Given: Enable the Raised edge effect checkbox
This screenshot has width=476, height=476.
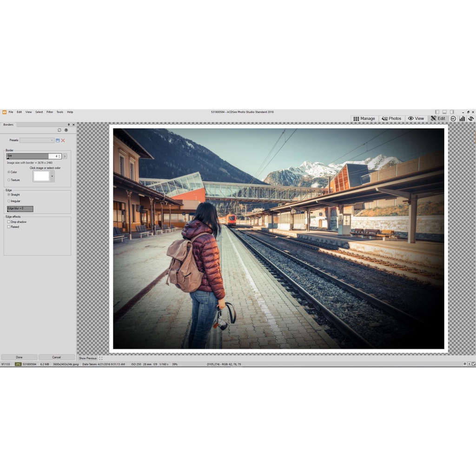Looking at the screenshot, I should pyautogui.click(x=9, y=227).
